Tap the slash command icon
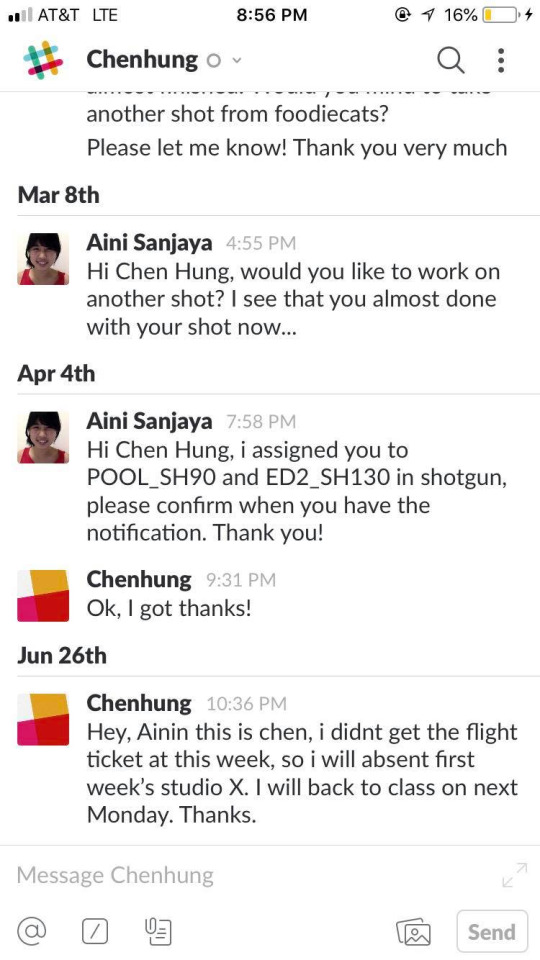The image size is (540, 960). [95, 932]
